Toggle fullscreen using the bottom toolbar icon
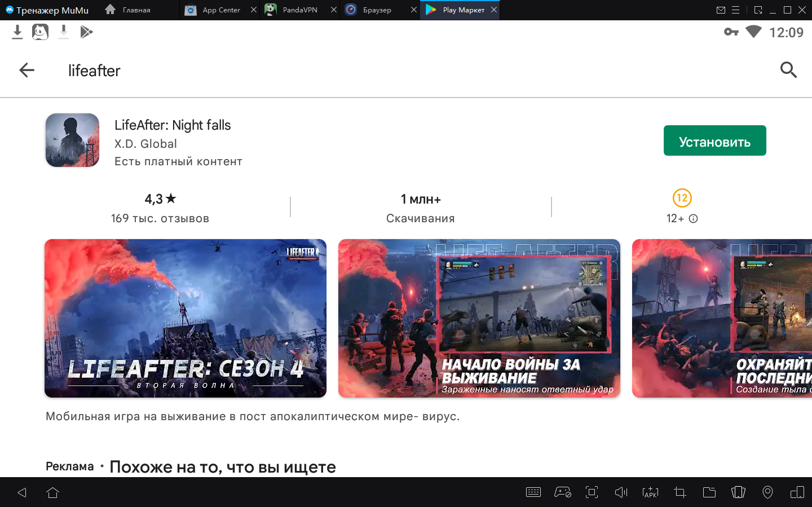 592,492
